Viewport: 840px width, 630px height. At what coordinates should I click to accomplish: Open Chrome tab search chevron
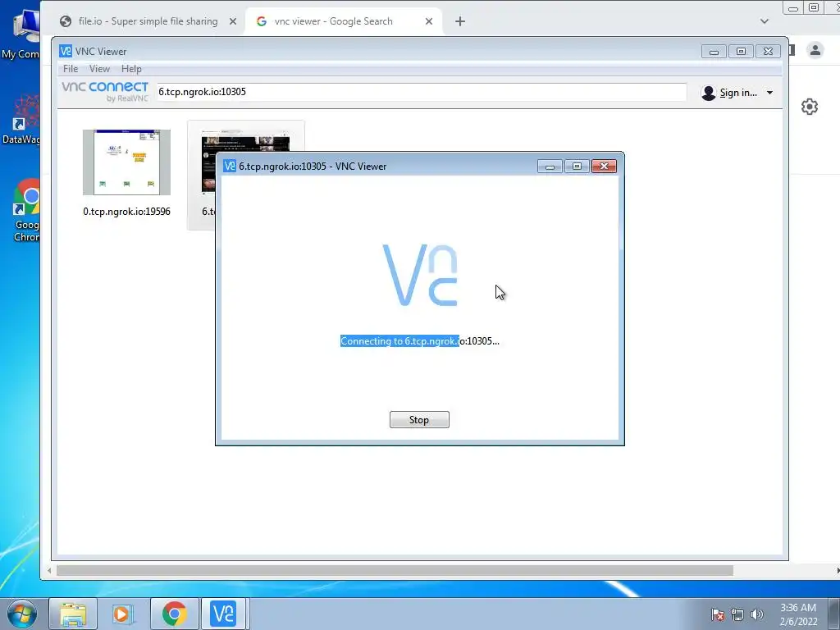765,21
